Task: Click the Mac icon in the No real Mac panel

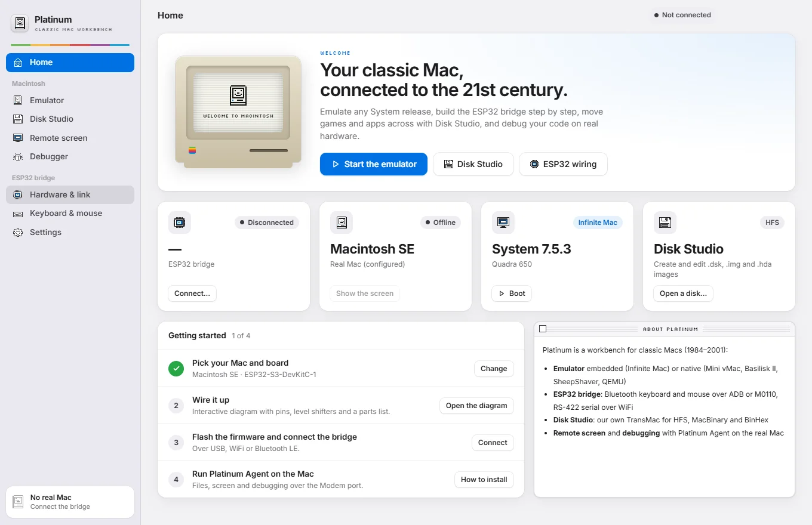Action: 19,502
